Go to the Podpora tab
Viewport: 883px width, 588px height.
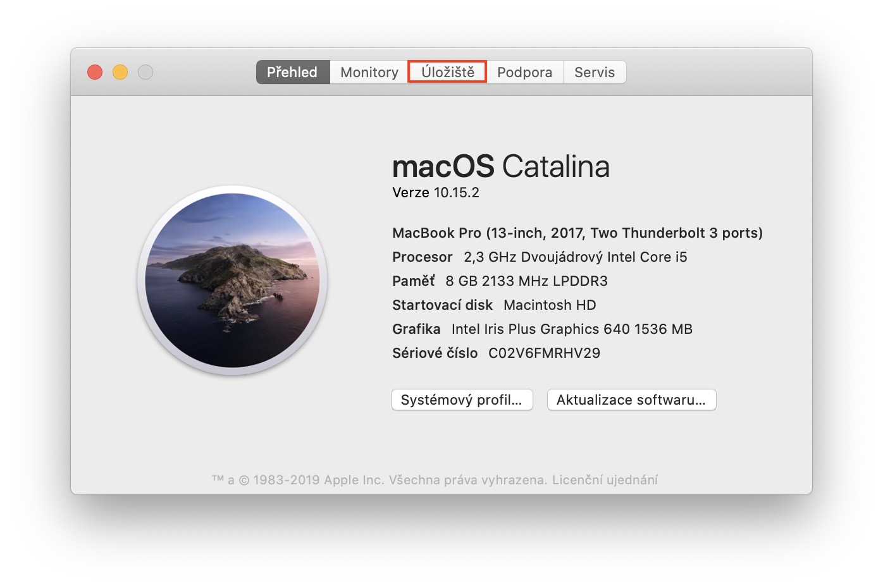[524, 72]
